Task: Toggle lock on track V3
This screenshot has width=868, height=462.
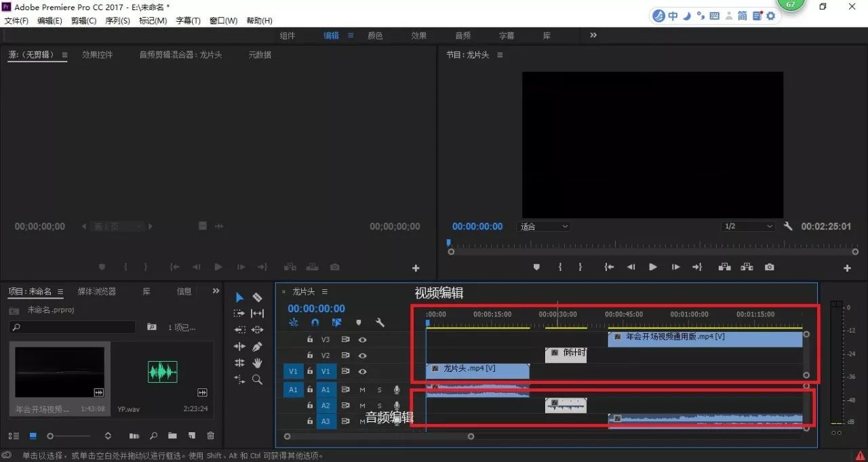Action: click(310, 339)
